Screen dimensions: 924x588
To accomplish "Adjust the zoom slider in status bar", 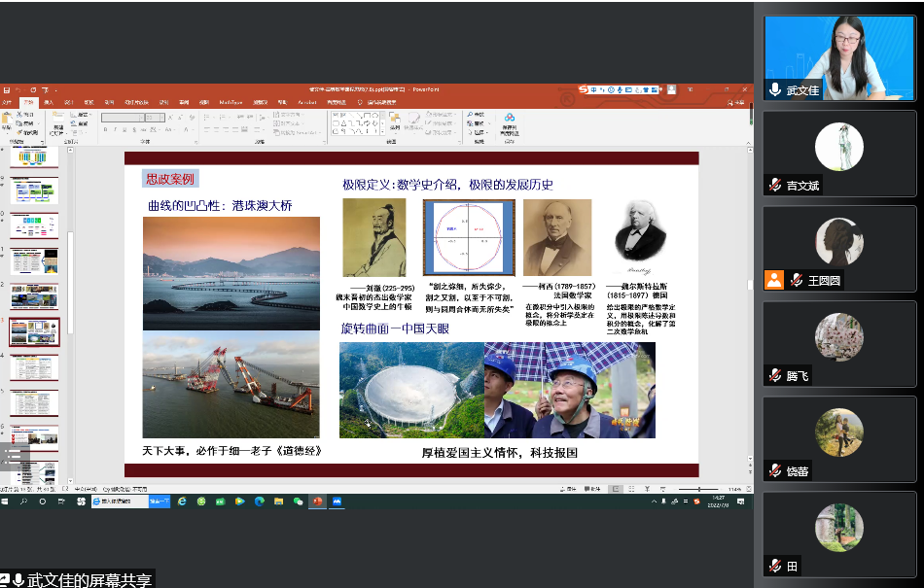I will pyautogui.click(x=698, y=489).
